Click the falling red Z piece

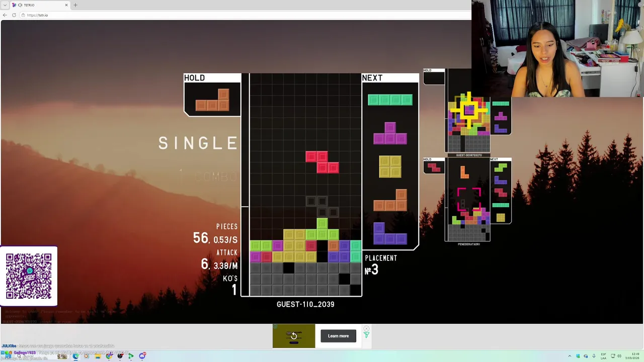click(x=322, y=162)
